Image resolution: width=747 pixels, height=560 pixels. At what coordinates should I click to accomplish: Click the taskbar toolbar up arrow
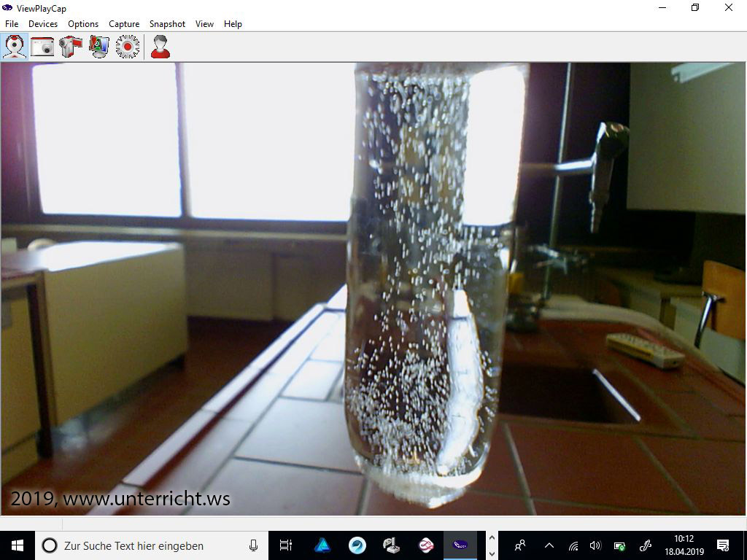click(x=492, y=538)
